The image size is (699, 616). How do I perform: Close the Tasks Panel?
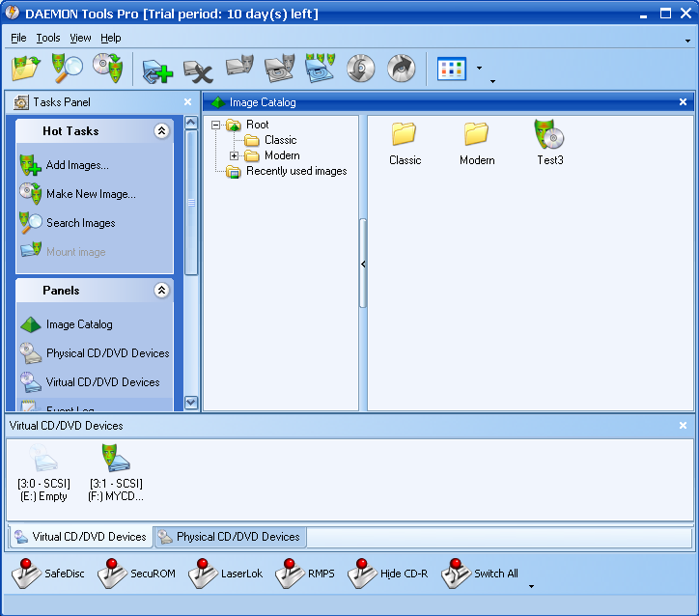point(187,102)
